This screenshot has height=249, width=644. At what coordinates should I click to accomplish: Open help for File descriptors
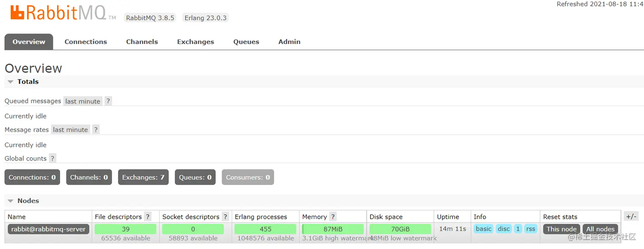coord(148,217)
